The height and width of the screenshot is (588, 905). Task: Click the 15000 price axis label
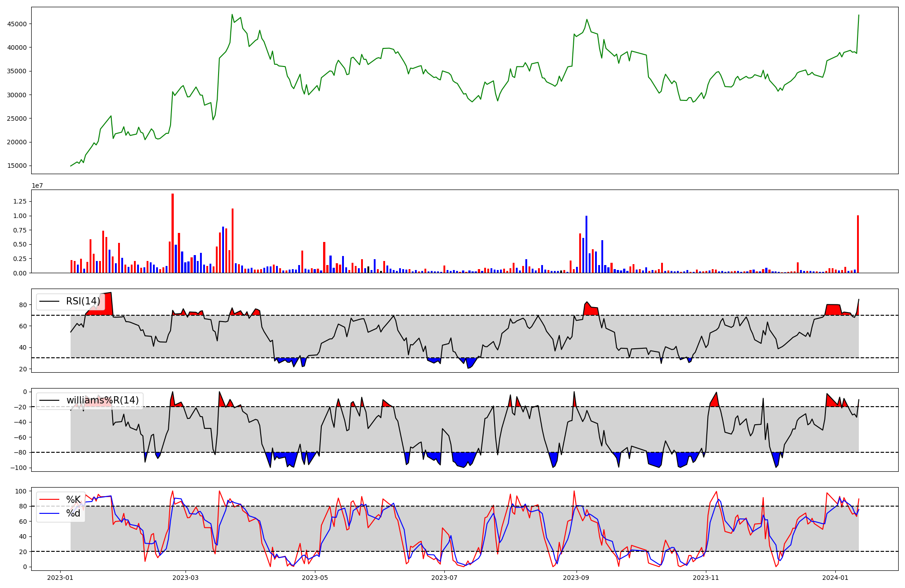pos(17,166)
